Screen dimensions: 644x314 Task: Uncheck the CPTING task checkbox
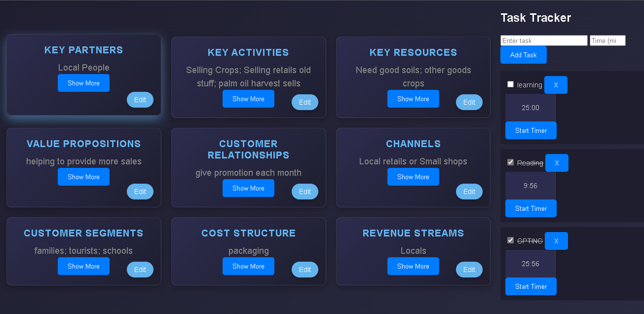pos(511,240)
